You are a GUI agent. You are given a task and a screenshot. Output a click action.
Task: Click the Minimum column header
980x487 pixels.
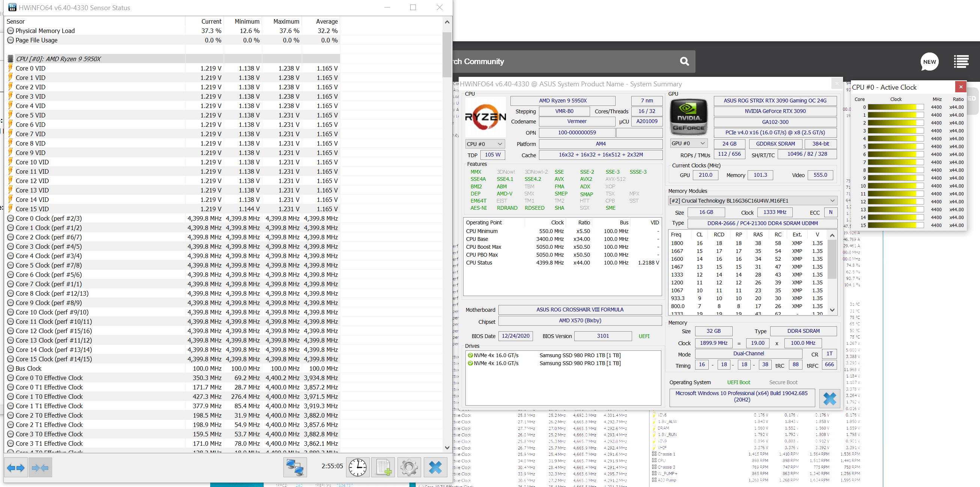point(243,22)
